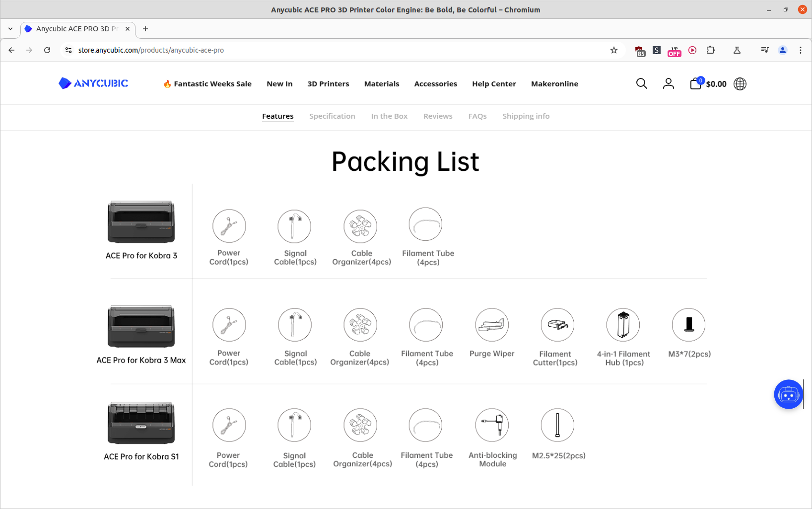Screen dimensions: 812x509
Task: Click M3*7 screw icon
Action: [688, 325]
